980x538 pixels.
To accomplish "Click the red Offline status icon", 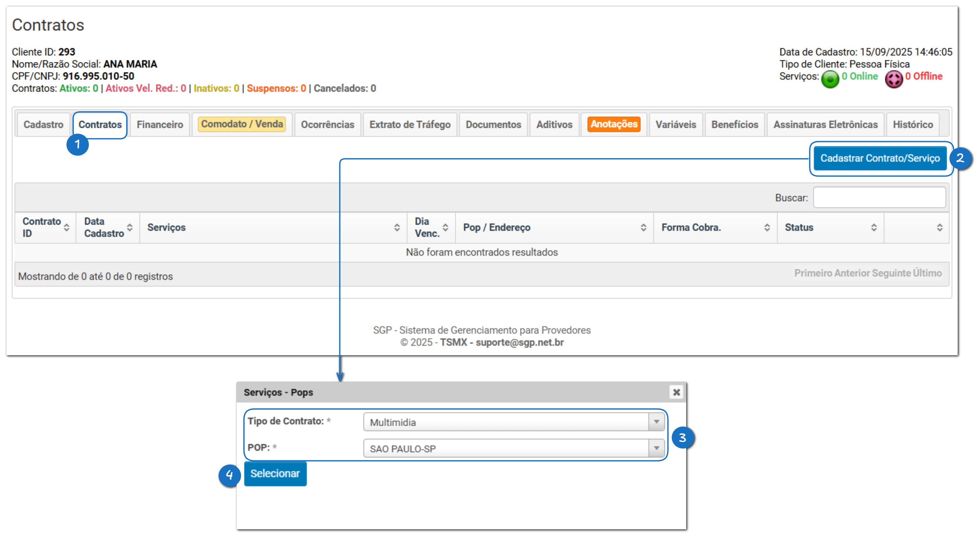I will pos(893,79).
